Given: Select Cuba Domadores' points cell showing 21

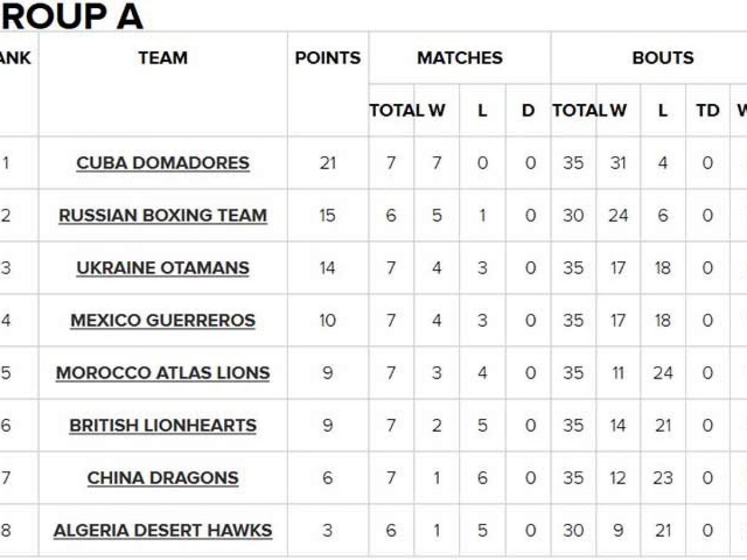Looking at the screenshot, I should pyautogui.click(x=327, y=163).
